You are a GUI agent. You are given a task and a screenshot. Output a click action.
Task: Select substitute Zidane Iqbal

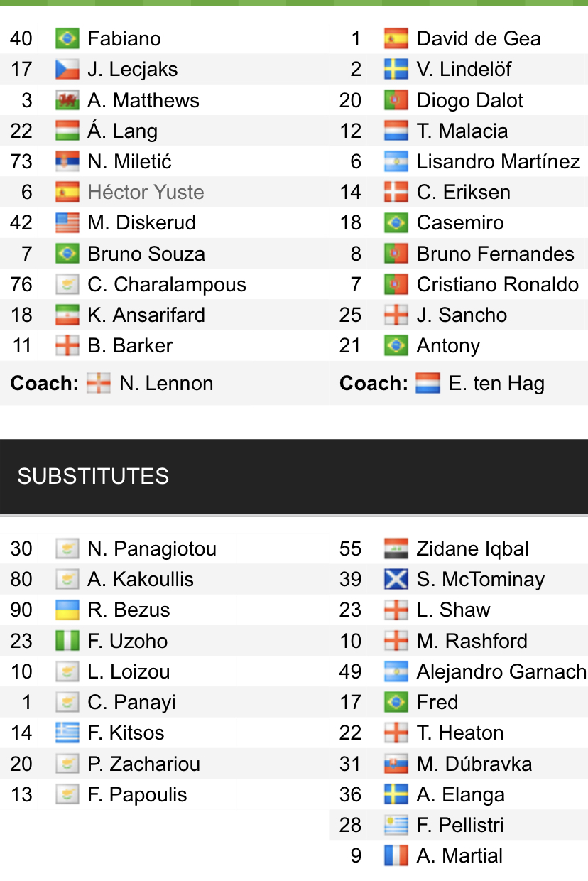(x=472, y=548)
